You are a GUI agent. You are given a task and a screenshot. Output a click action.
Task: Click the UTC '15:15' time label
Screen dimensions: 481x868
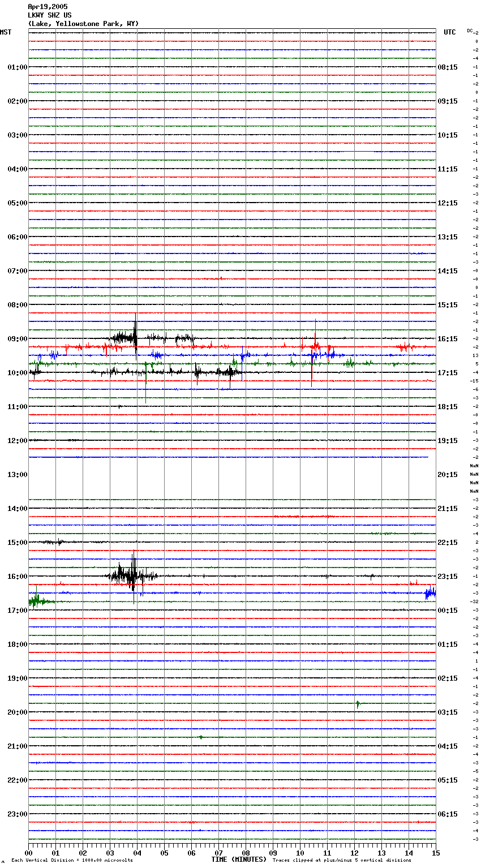coord(448,305)
